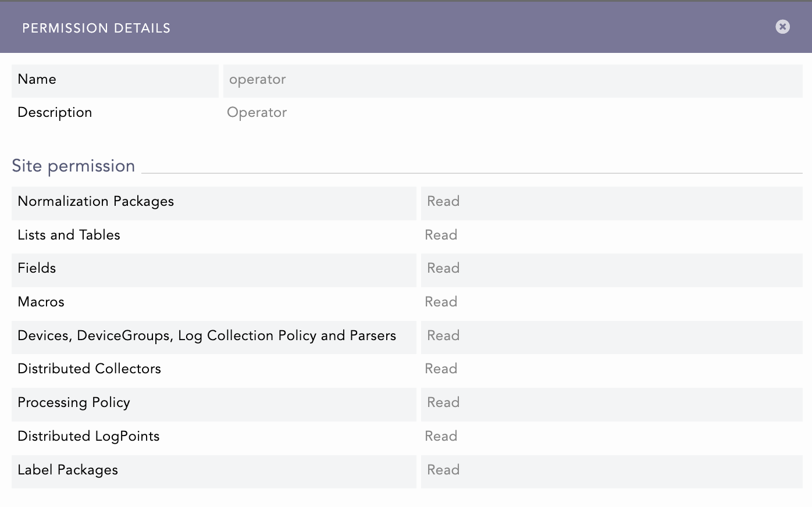Select the Distributed LogPoints permission row
Viewport: 812px width, 507px height.
pos(213,437)
